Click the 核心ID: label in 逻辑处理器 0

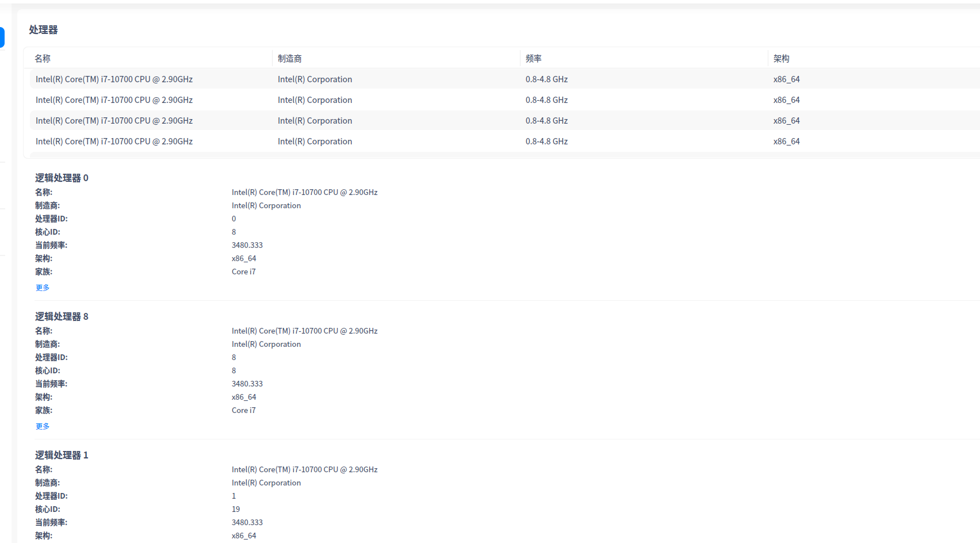click(48, 232)
